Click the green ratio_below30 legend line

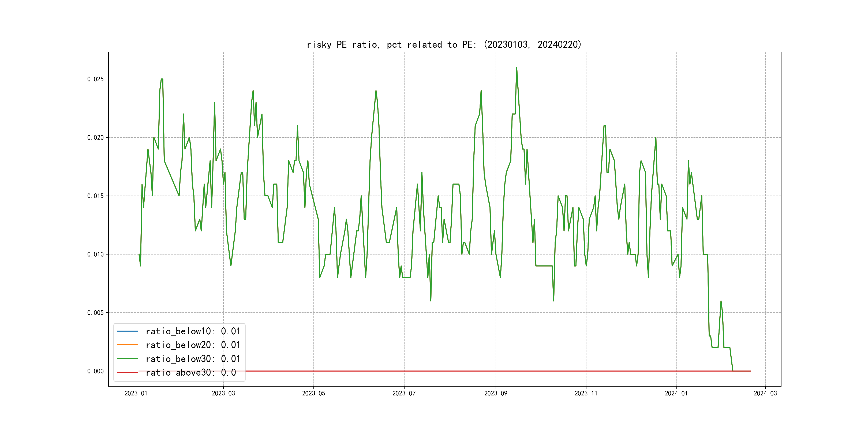click(127, 359)
